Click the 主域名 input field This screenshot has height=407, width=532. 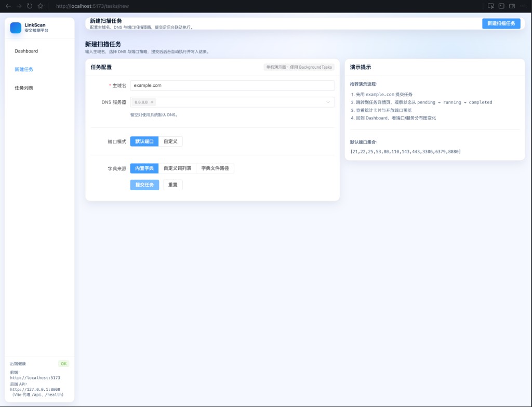pyautogui.click(x=232, y=86)
